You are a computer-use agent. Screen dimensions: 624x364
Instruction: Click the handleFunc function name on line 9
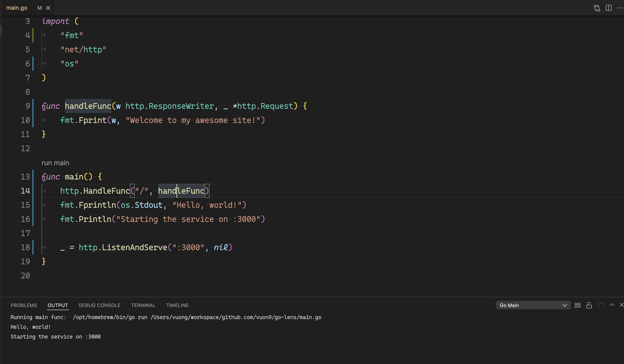88,106
